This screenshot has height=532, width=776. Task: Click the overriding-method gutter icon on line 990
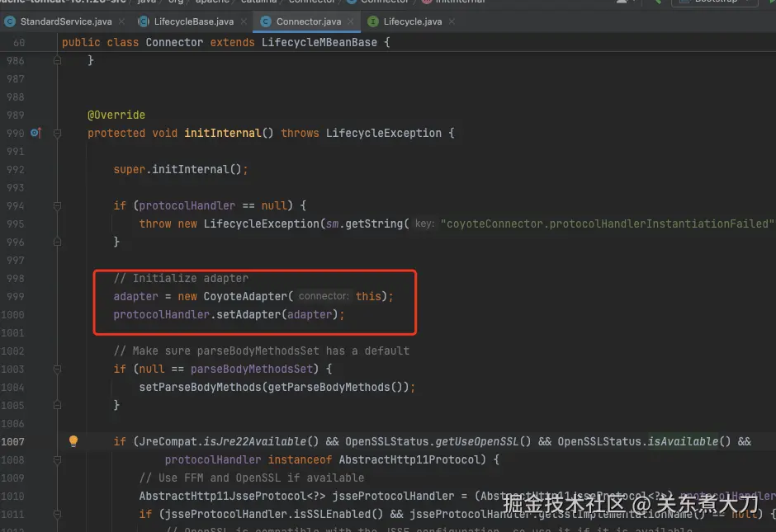[x=35, y=133]
